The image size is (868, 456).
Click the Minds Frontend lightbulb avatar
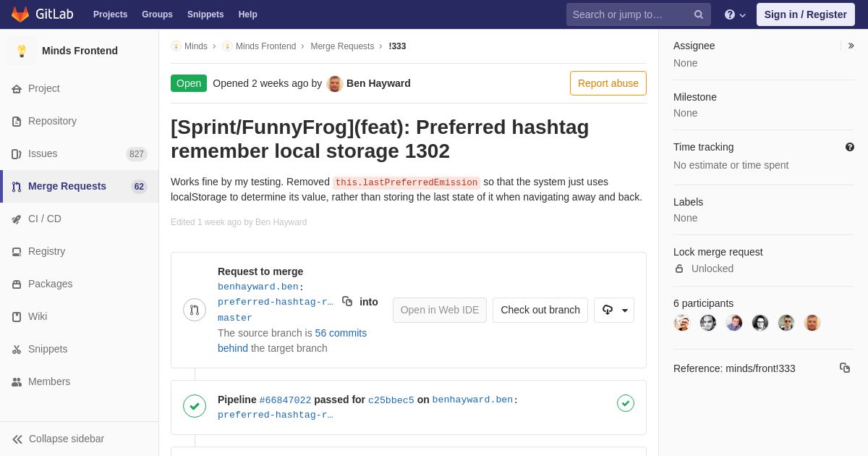[x=22, y=51]
